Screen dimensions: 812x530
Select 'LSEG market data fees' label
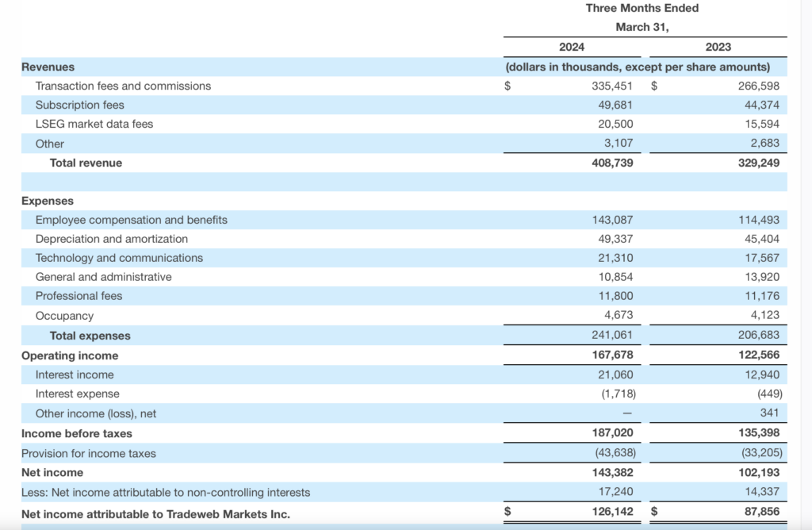[94, 125]
